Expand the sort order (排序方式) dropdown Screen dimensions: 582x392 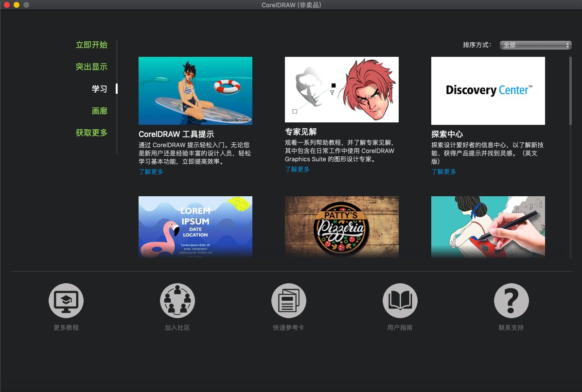pyautogui.click(x=534, y=45)
